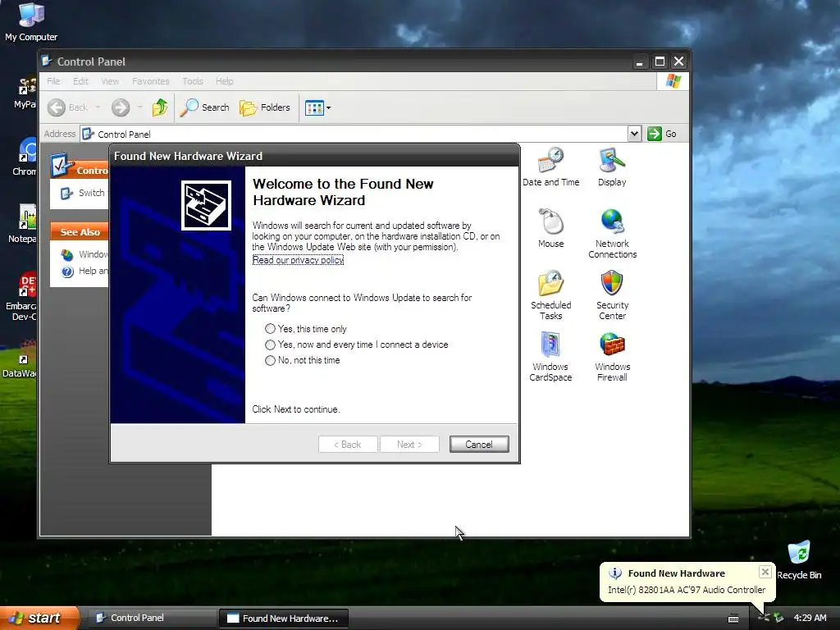Click the taskbar clock 4:29 AM
This screenshot has width=840, height=630.
[810, 618]
